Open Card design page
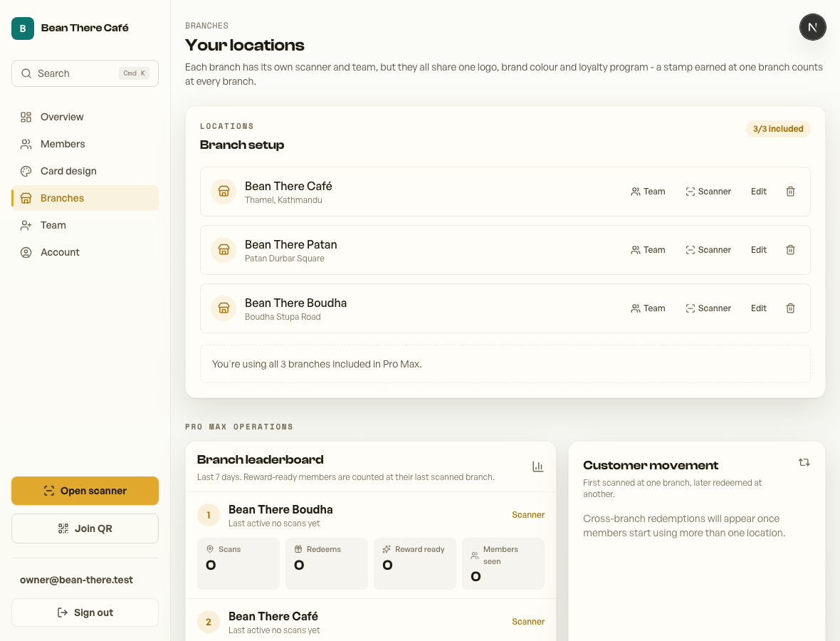This screenshot has width=840, height=641. pyautogui.click(x=85, y=171)
